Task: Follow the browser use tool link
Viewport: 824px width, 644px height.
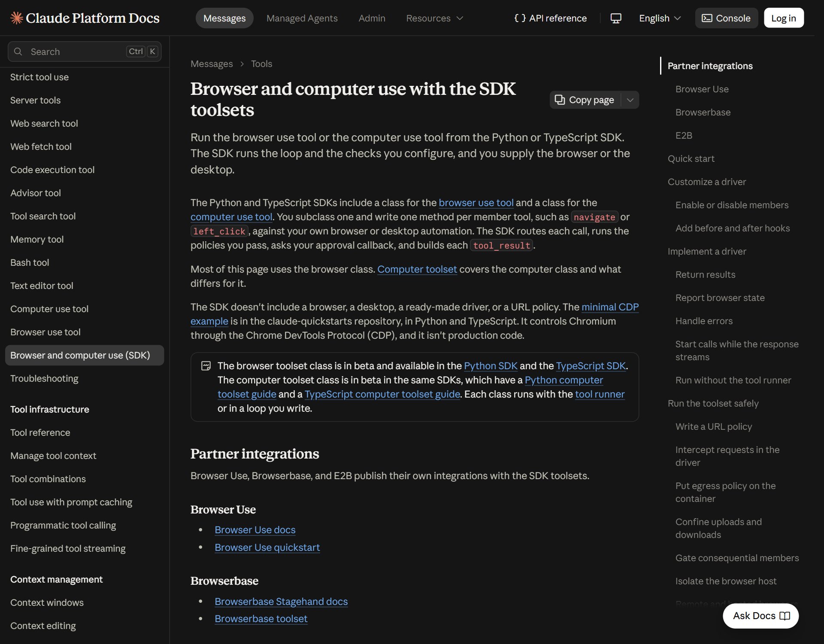Action: [476, 203]
